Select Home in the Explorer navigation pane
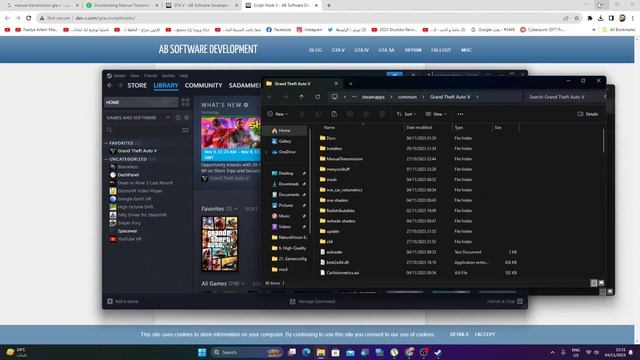This screenshot has width=640, height=360. click(284, 131)
